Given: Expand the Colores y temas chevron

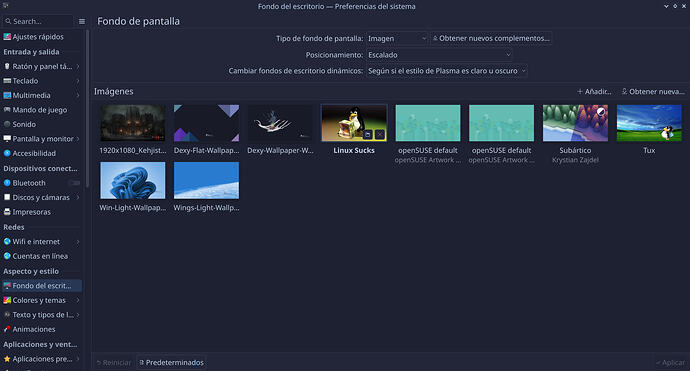Looking at the screenshot, I should coord(78,300).
